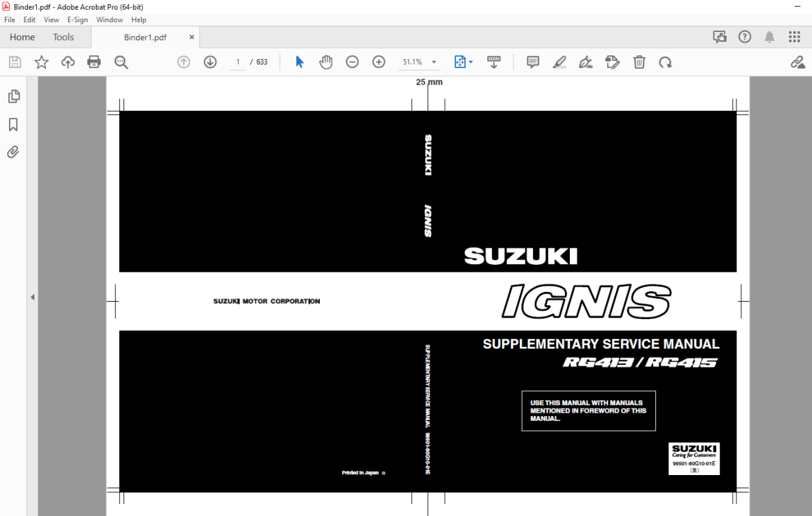Go to previous page arrow
The width and height of the screenshot is (812, 516).
click(x=183, y=62)
